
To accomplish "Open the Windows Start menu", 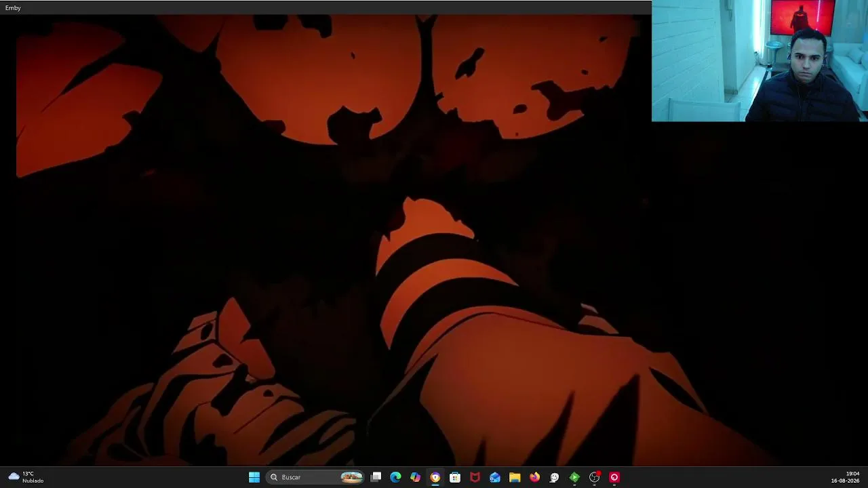I will coord(254,477).
